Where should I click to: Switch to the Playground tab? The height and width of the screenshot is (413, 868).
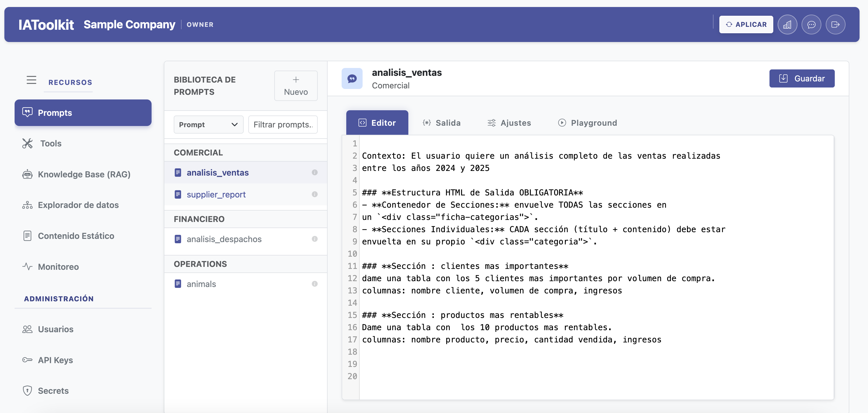tap(588, 123)
